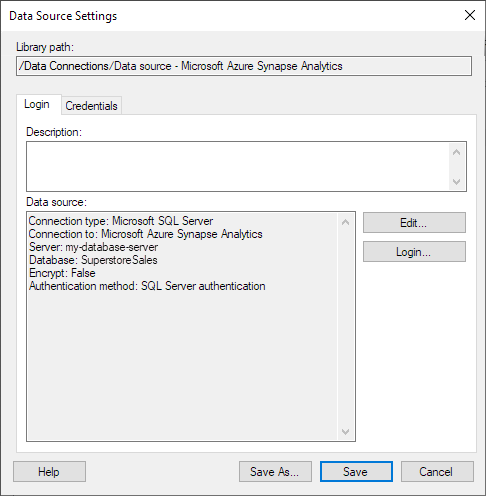Click the Encrypt: False line
Screen dimensions: 486x496
pyautogui.click(x=62, y=273)
